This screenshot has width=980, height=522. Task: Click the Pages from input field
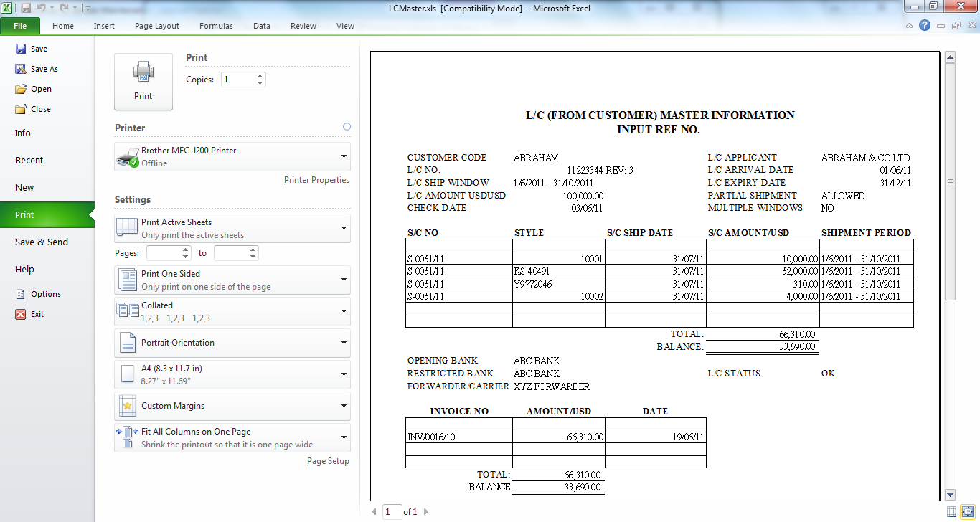[x=164, y=253]
